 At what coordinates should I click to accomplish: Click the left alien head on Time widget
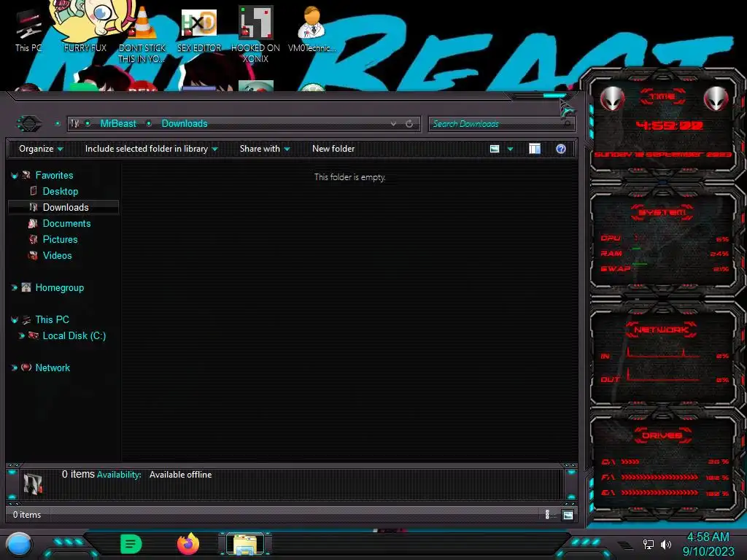612,99
